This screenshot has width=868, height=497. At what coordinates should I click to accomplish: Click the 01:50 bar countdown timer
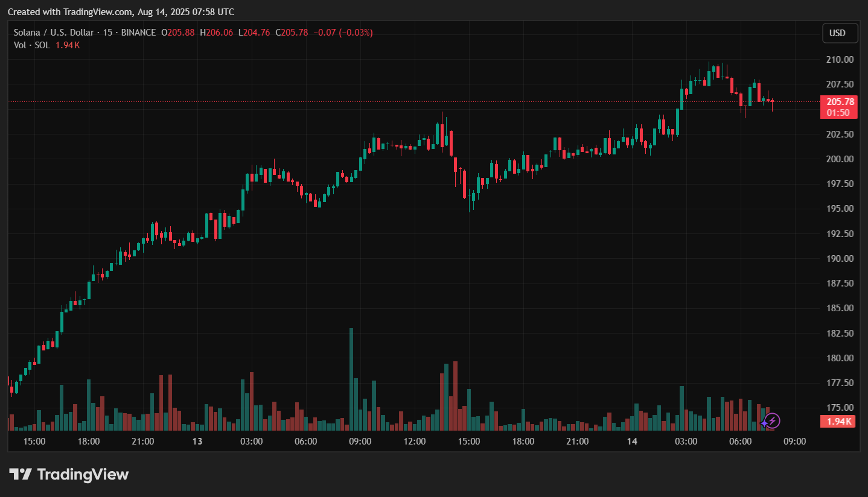click(840, 113)
